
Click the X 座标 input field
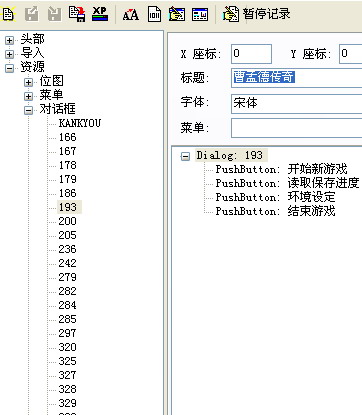tap(251, 54)
